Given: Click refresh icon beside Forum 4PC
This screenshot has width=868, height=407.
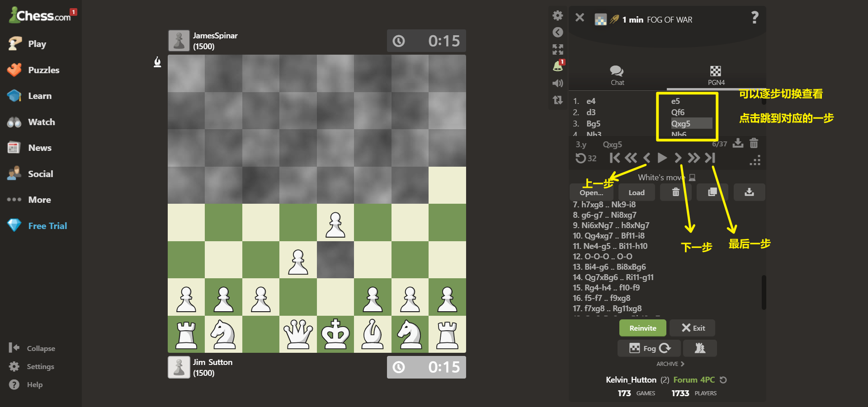Looking at the screenshot, I should pos(723,380).
